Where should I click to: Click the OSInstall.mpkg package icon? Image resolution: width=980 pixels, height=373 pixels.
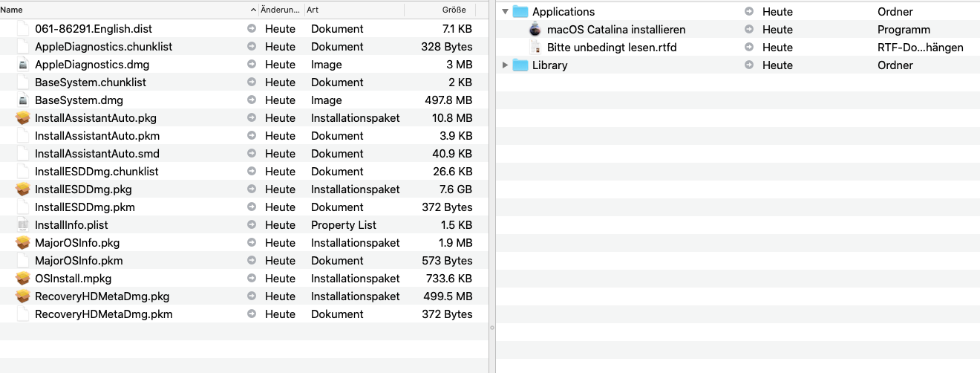[23, 279]
